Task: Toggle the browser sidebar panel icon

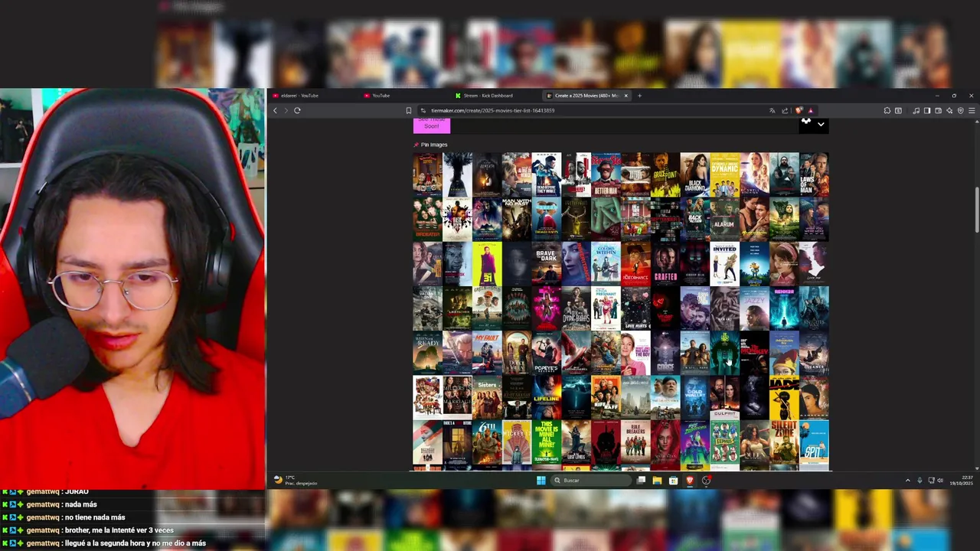Action: (x=927, y=110)
